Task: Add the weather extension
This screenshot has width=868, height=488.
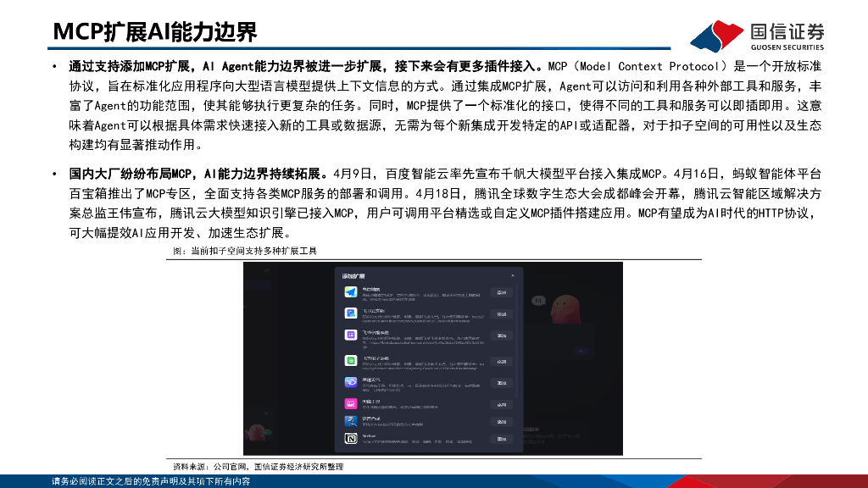Action: point(502,383)
